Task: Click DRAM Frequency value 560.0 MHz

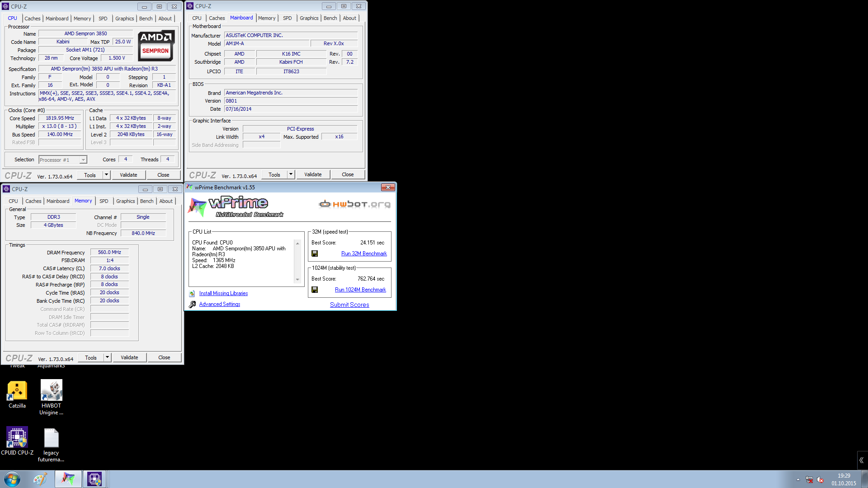Action: coord(109,252)
